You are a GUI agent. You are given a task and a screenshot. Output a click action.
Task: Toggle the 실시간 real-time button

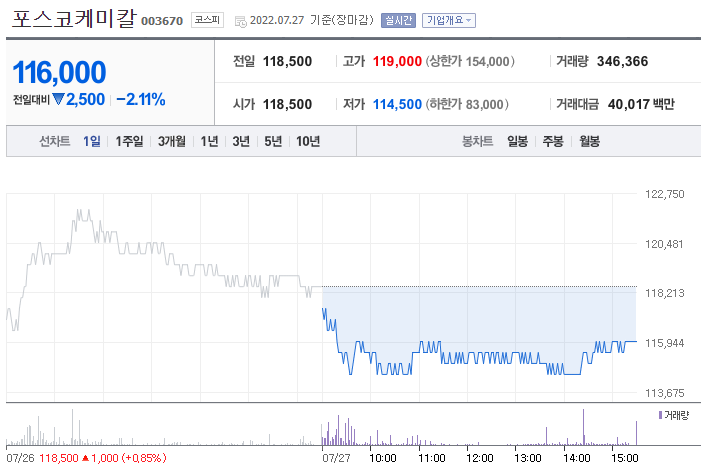click(x=398, y=21)
